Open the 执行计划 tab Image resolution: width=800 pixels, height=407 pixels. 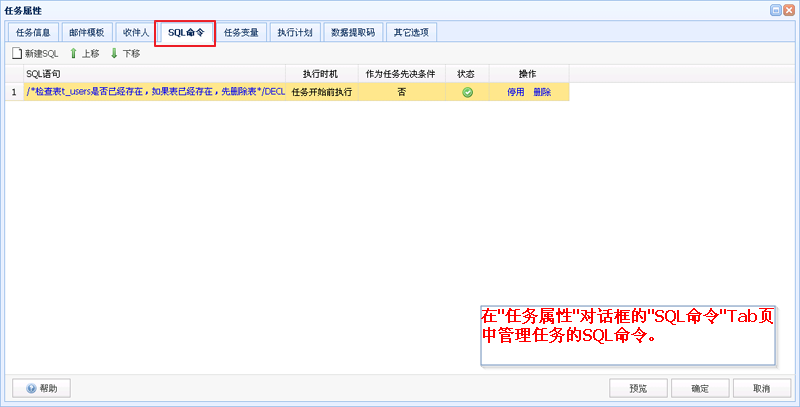(x=295, y=33)
